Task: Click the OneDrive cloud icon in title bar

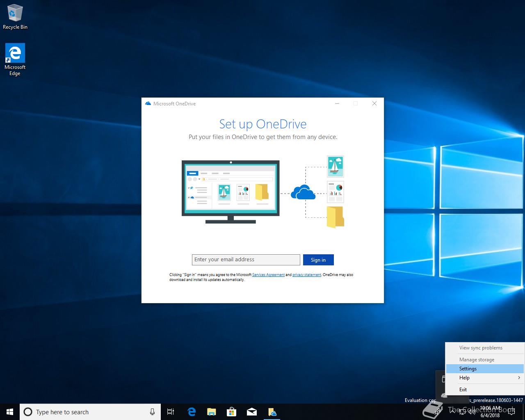Action: point(148,103)
